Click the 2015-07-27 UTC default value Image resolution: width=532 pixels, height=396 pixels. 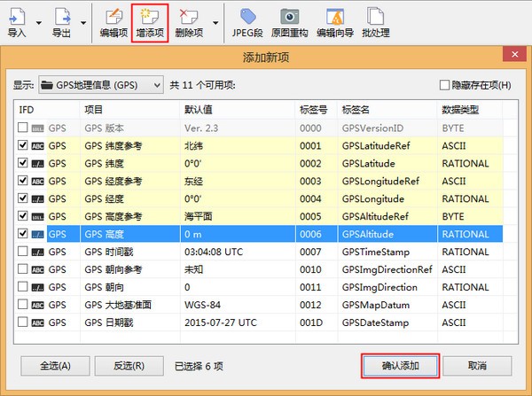tap(221, 322)
